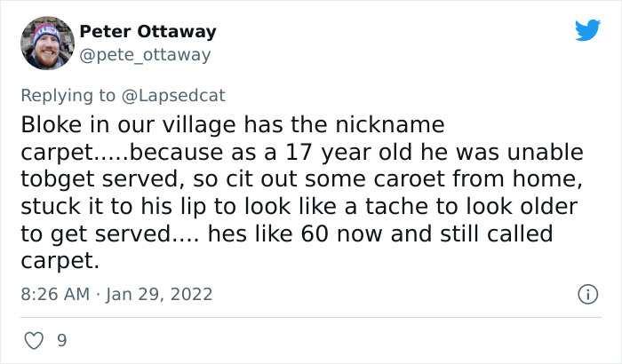Image resolution: width=622 pixels, height=364 pixels.
Task: Click the word 'nickname' in the tweet
Action: click(393, 123)
